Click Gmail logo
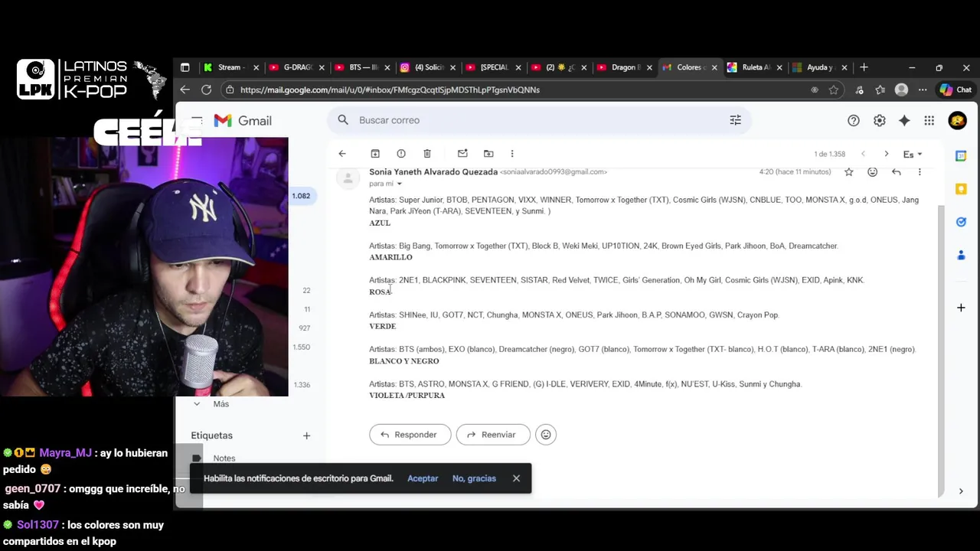This screenshot has width=980, height=551. pyautogui.click(x=243, y=120)
